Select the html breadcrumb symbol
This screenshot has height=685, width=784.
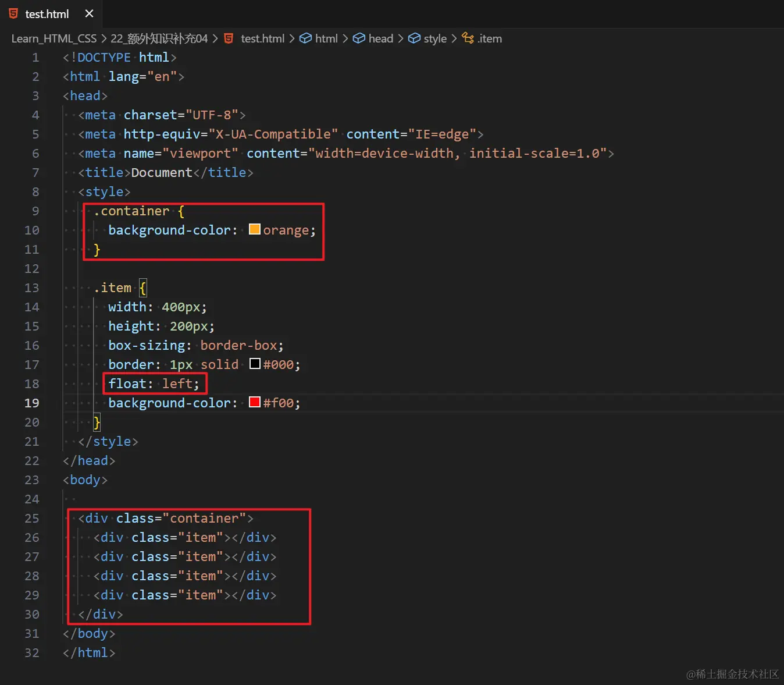click(326, 38)
